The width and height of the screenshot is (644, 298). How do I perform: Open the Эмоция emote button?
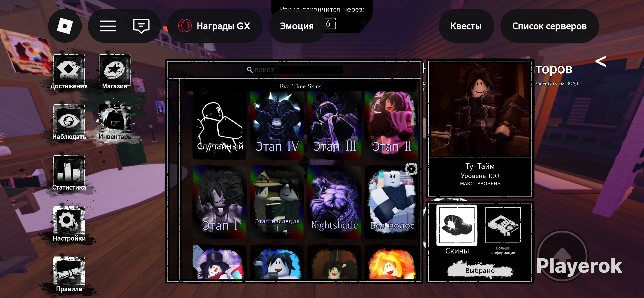297,26
